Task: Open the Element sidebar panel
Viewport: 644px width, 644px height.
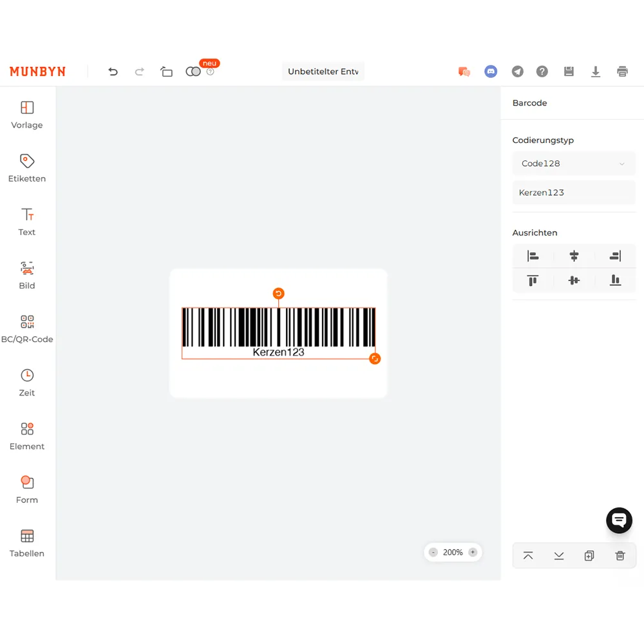Action: pyautogui.click(x=27, y=436)
